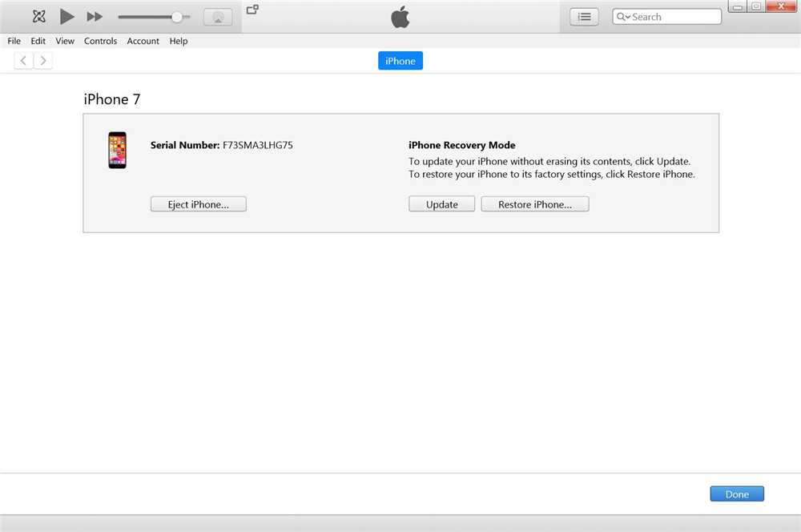Screen dimensions: 801x532
Task: Click Restore iPhone button
Action: tap(535, 204)
